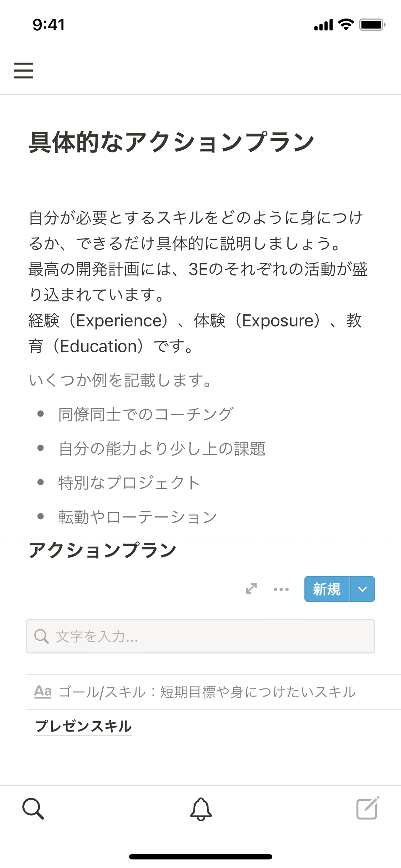
Task: Tap bullet item 転勤やローテーション
Action: click(x=138, y=517)
